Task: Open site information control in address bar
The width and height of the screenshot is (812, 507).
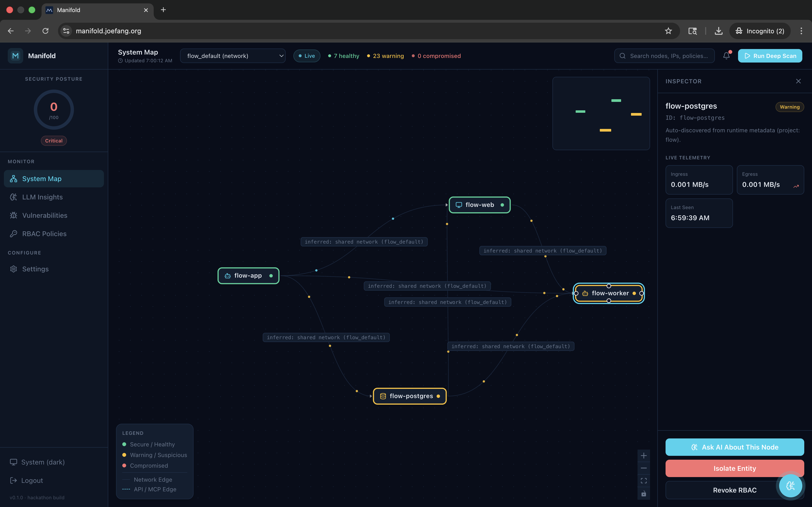Action: click(x=66, y=31)
